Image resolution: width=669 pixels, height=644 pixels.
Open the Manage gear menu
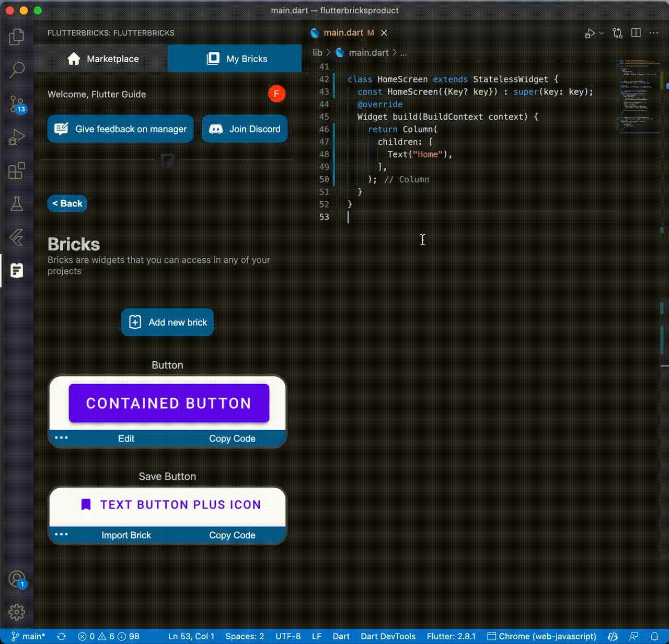pyautogui.click(x=17, y=612)
